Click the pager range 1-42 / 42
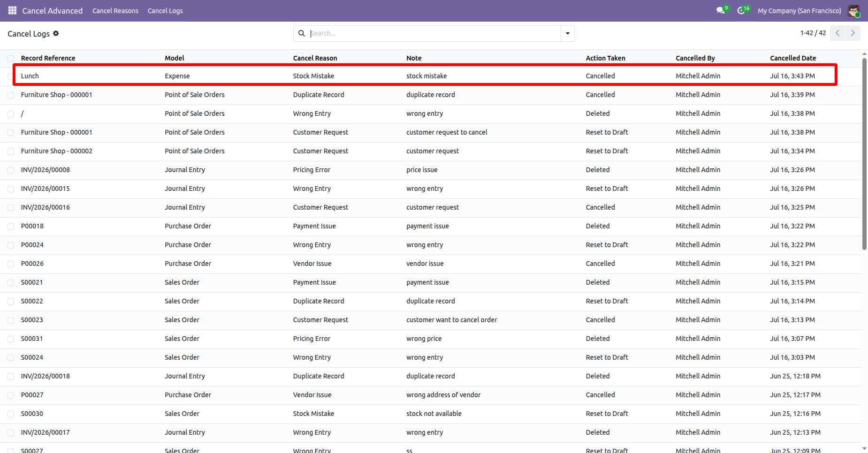 (813, 33)
